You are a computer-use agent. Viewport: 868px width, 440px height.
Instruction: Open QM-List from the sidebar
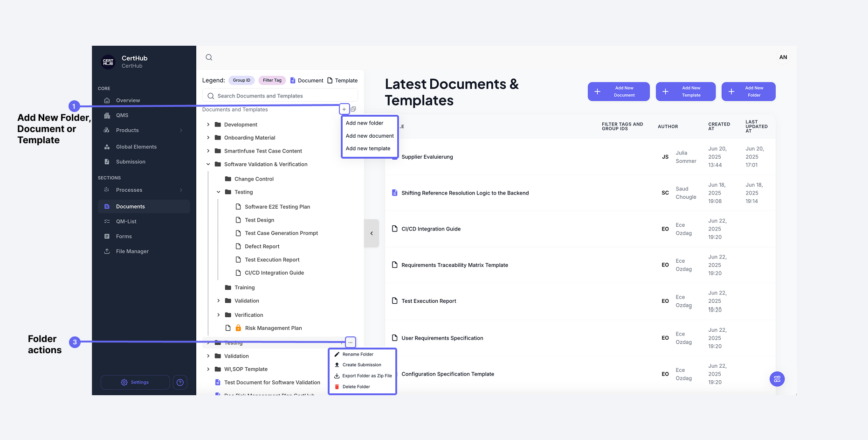click(x=126, y=221)
